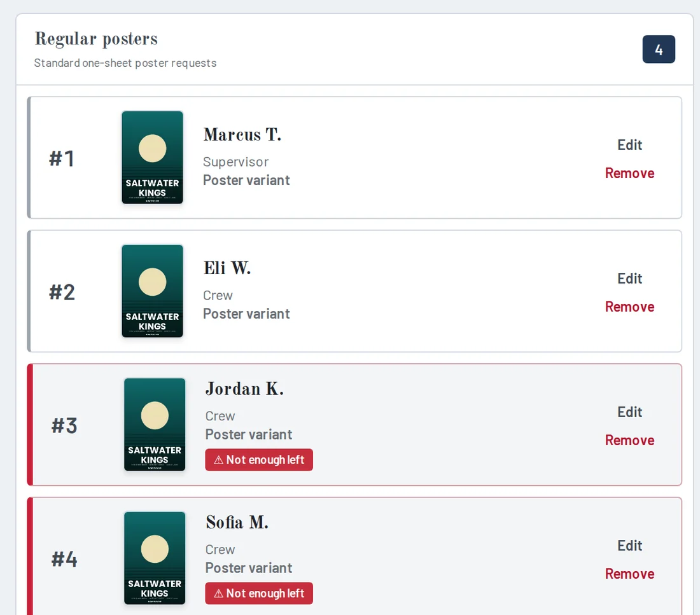700x615 pixels.
Task: Click Jordan K.'s 'Not enough left' warning badge
Action: pos(259,460)
